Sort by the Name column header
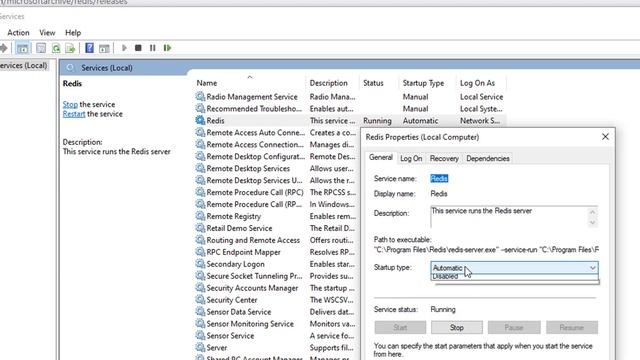This screenshot has height=360, width=640. coord(250,83)
